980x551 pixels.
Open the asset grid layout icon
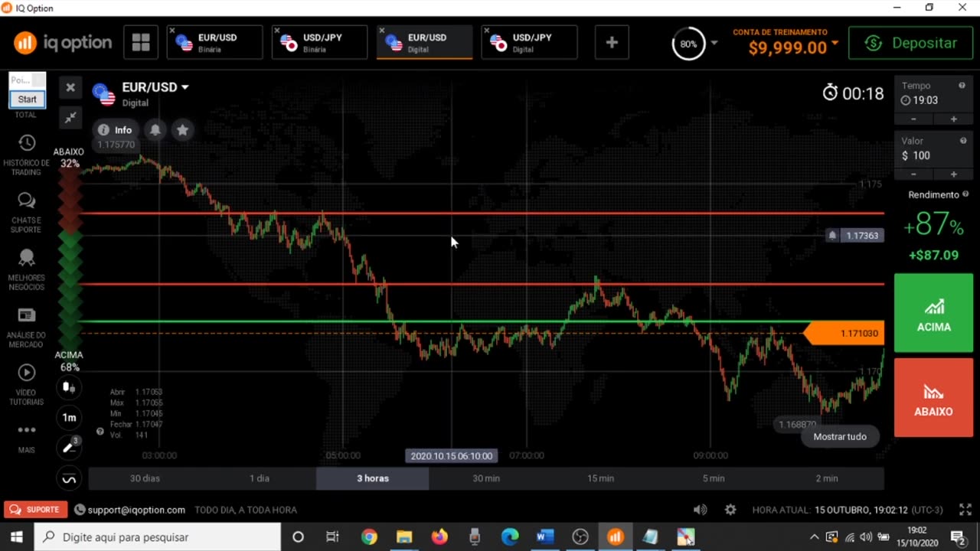141,43
